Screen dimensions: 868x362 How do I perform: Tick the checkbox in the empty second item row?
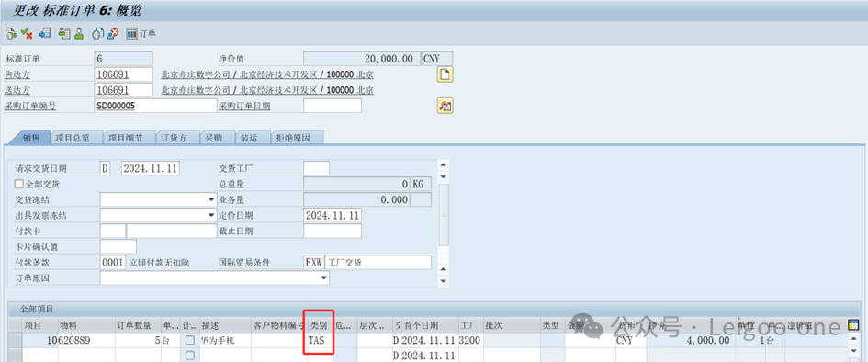pos(190,356)
